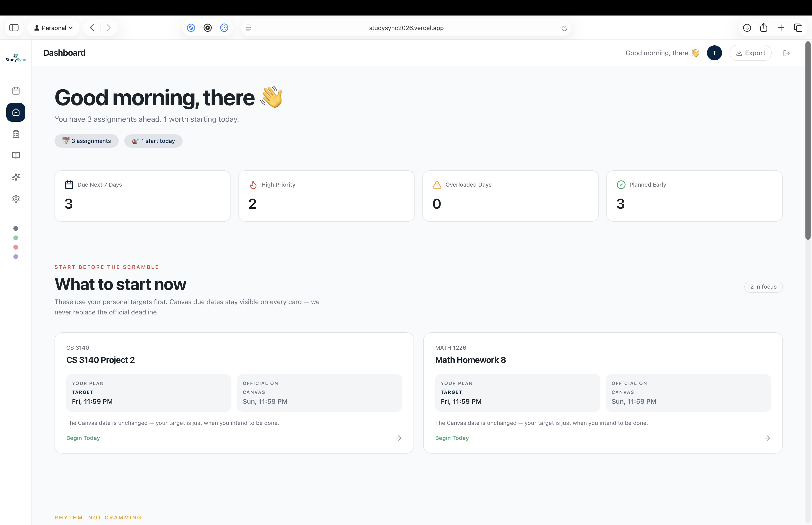Screen dimensions: 812x525
Task: Open the courses book sidebar icon
Action: coord(16,155)
